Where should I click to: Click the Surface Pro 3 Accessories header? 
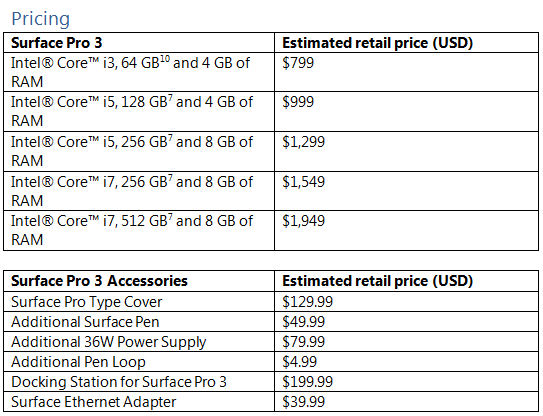(x=99, y=281)
